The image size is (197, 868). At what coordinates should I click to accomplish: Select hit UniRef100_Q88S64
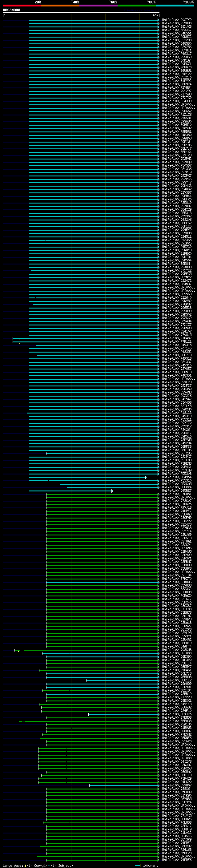pyautogui.click(x=177, y=789)
